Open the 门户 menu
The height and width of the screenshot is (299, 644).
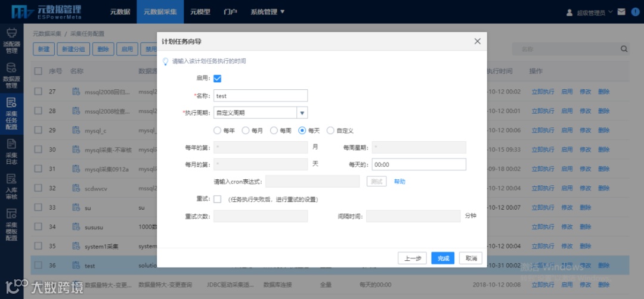230,12
